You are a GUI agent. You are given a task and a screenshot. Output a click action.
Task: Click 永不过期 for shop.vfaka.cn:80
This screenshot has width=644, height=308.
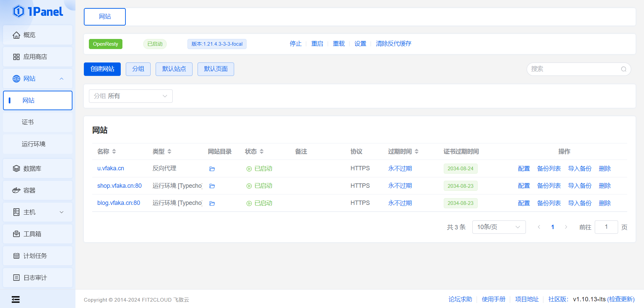pos(400,186)
